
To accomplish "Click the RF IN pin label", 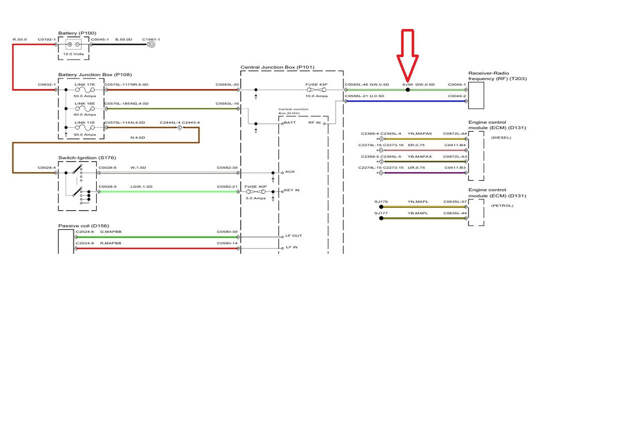I will click(314, 123).
